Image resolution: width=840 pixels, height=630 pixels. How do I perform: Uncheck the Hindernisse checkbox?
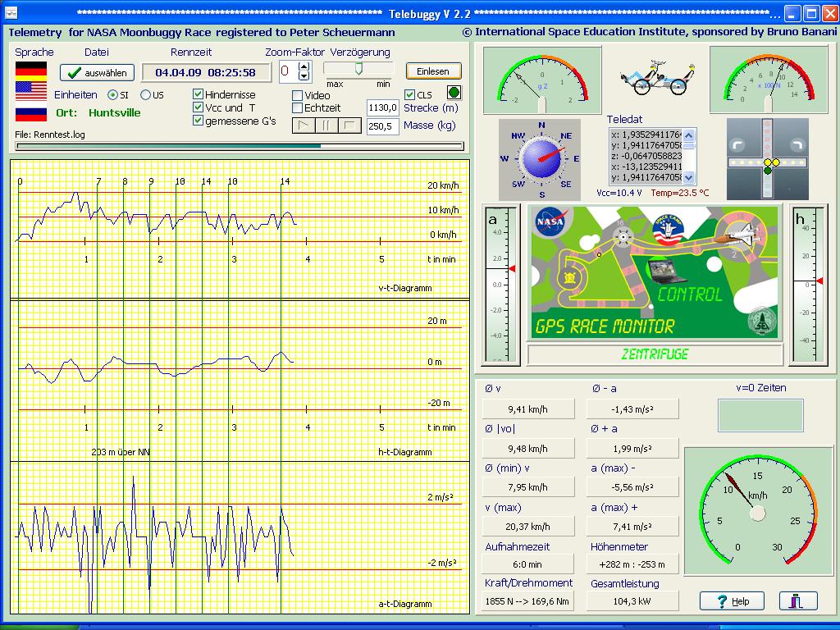pyautogui.click(x=198, y=94)
